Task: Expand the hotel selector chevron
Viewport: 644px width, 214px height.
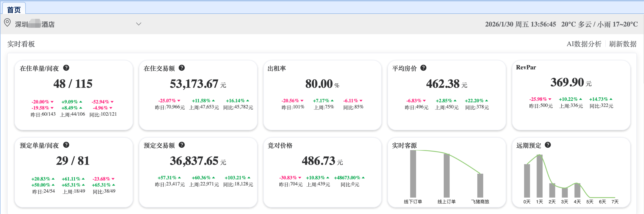Action: click(139, 24)
